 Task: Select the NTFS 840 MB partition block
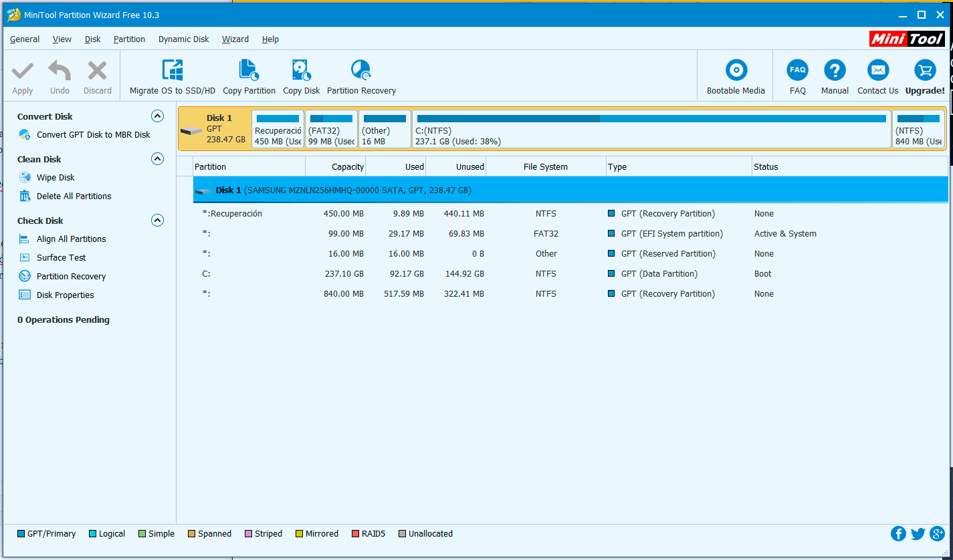919,129
